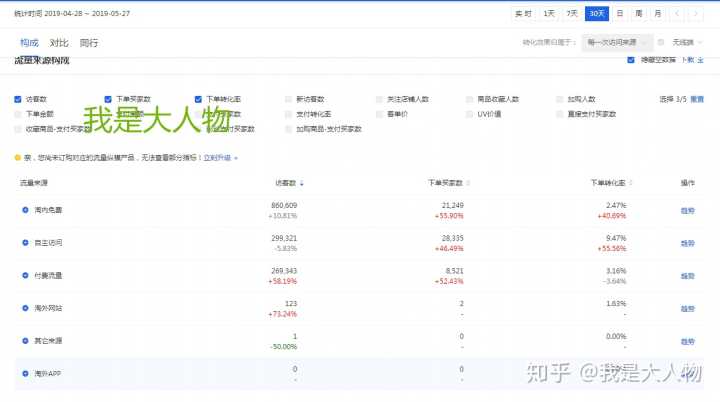The width and height of the screenshot is (720, 402).
Task: Click the 立即升级 upgrade link
Action: [x=218, y=158]
